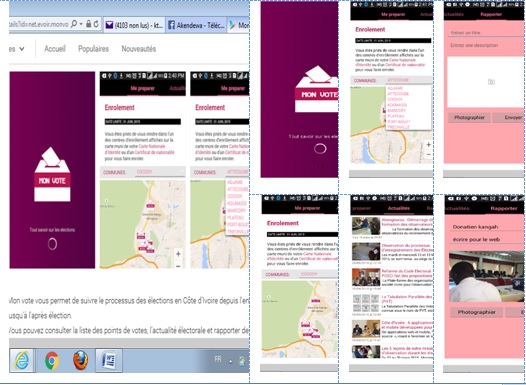Click the refresh icon in address bar
The width and height of the screenshot is (526, 385).
click(x=96, y=24)
